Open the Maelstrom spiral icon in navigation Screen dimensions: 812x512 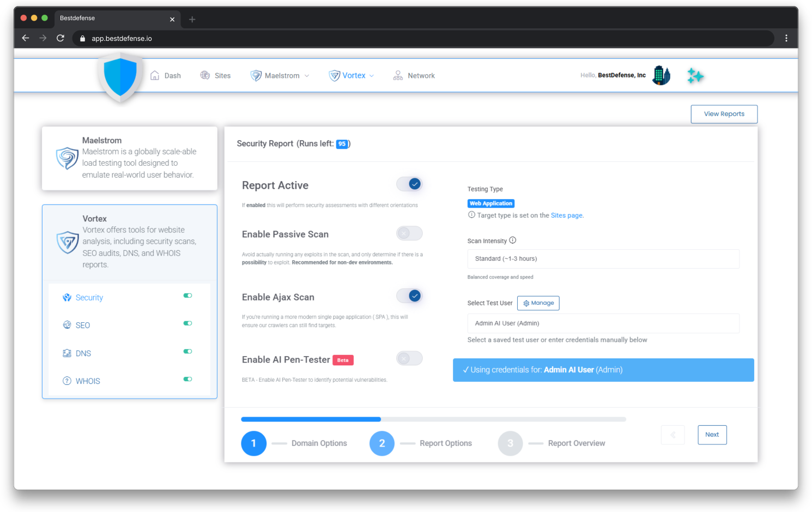[256, 75]
